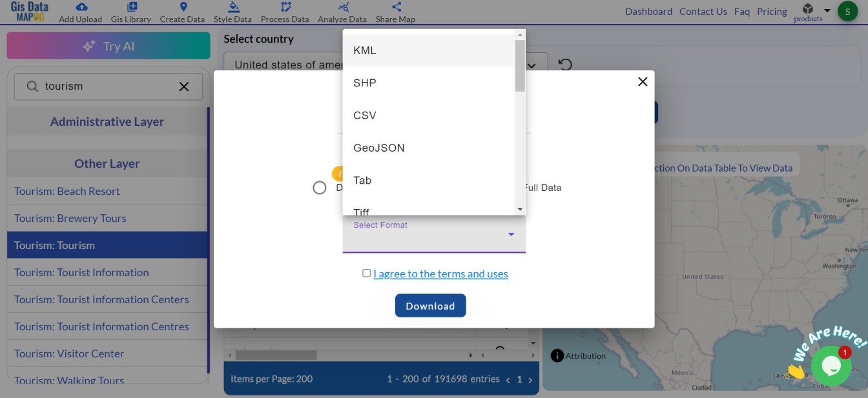
Task: Close the download dialog
Action: coord(643,82)
